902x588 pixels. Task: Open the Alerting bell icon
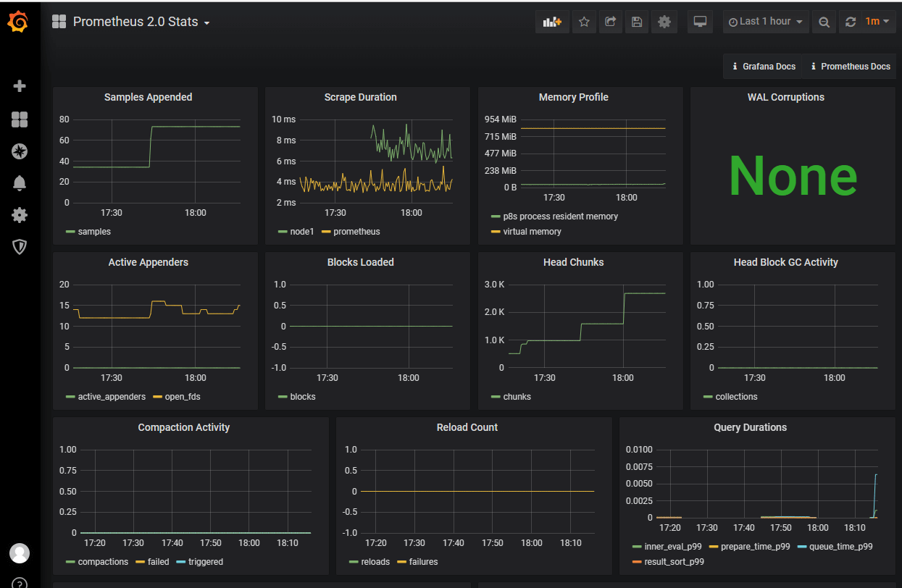(x=20, y=183)
